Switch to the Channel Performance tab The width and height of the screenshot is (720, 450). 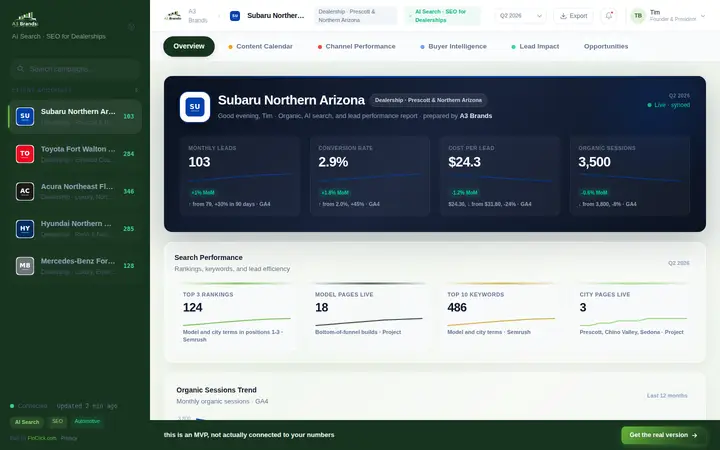pos(356,46)
